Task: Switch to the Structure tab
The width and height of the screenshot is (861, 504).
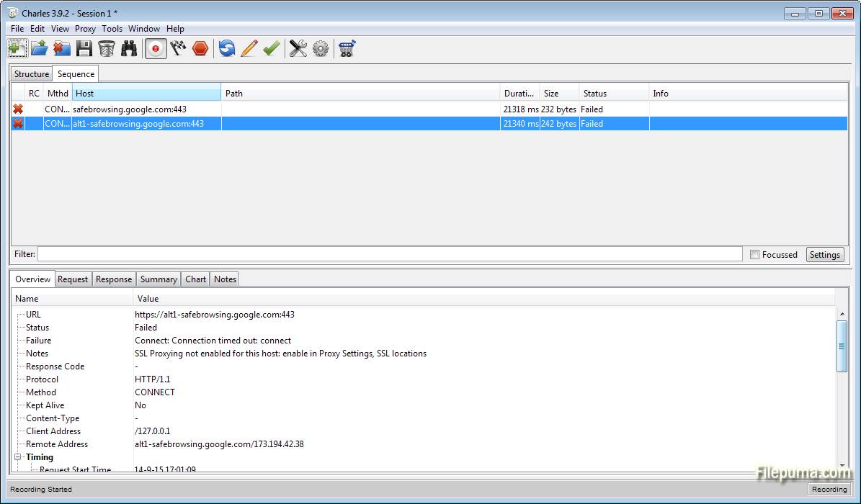Action: (x=32, y=74)
